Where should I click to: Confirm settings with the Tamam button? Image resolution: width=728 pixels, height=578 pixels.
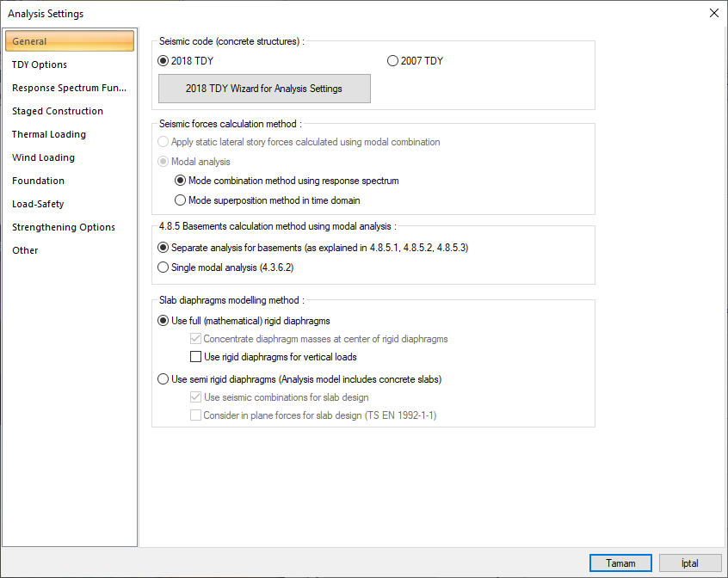[x=620, y=563]
